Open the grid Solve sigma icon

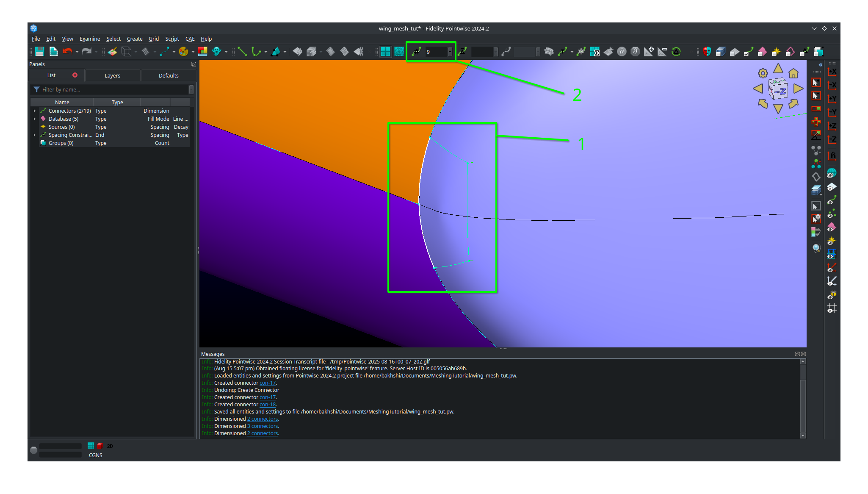click(x=595, y=51)
